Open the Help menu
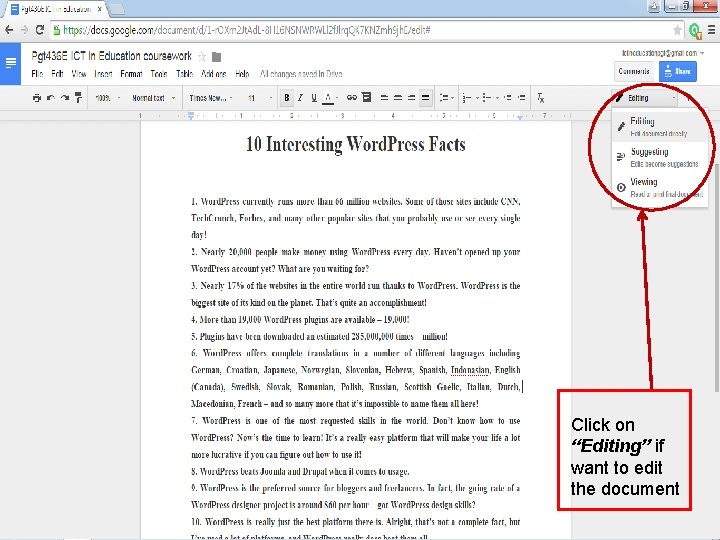Screen dimensions: 720x540 tap(242, 73)
